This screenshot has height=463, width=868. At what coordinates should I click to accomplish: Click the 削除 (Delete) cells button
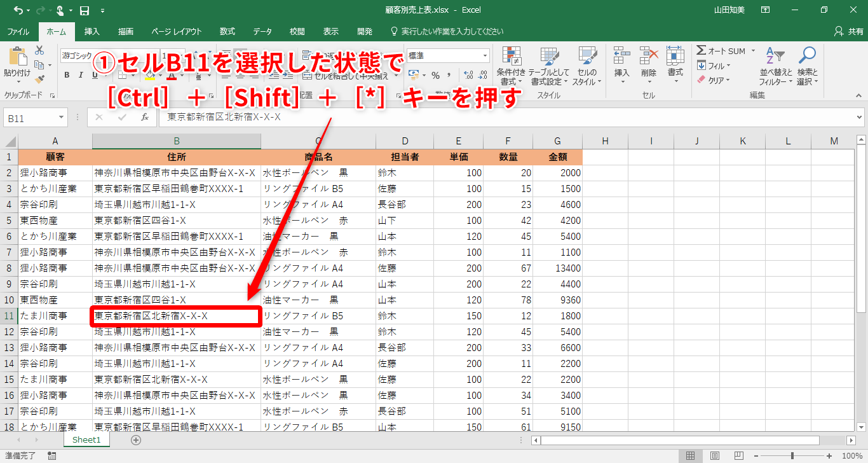649,66
